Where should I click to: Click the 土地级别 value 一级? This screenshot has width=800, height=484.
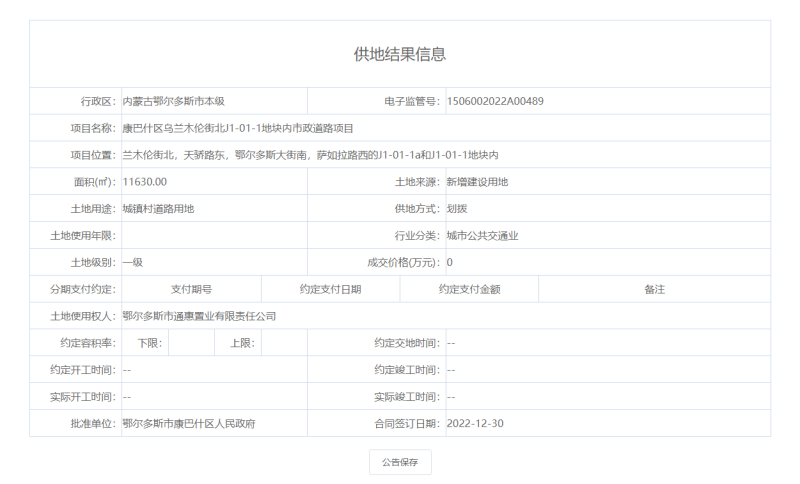133,262
